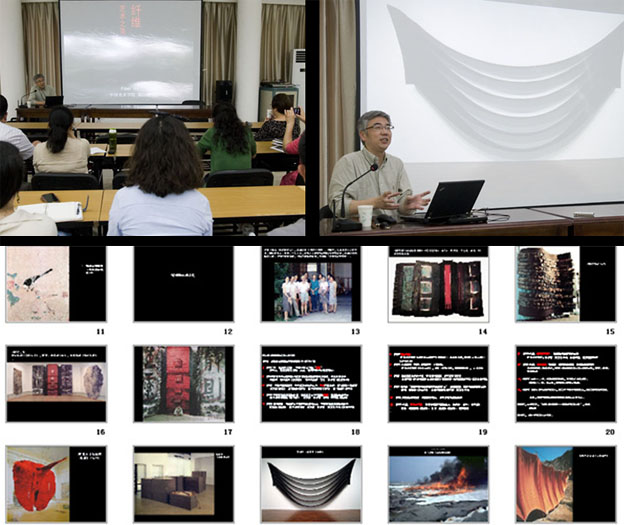Click the number label under slide 20
Viewport: 624px width, 525px height.
tap(609, 430)
